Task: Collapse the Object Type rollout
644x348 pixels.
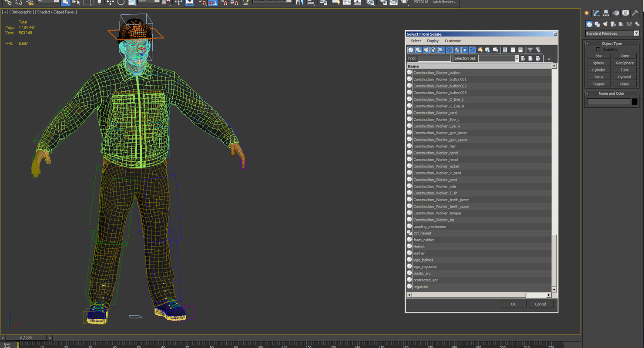Action: pos(611,43)
